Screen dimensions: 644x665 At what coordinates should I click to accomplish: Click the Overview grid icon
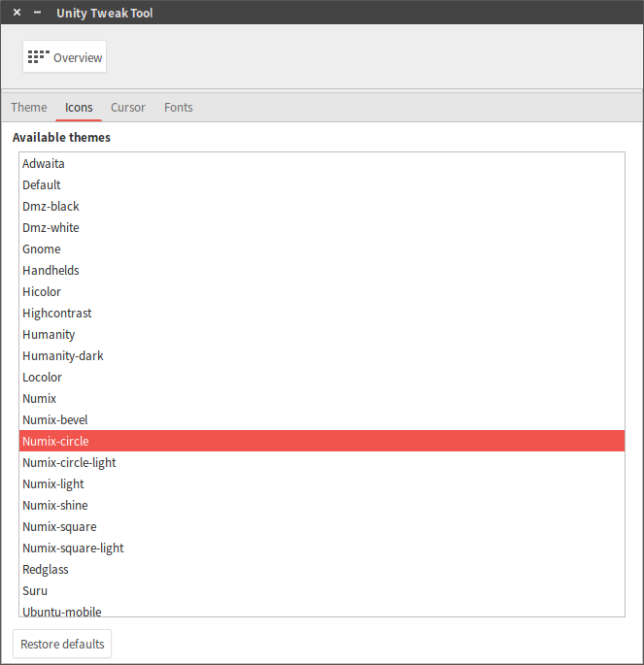pos(39,57)
